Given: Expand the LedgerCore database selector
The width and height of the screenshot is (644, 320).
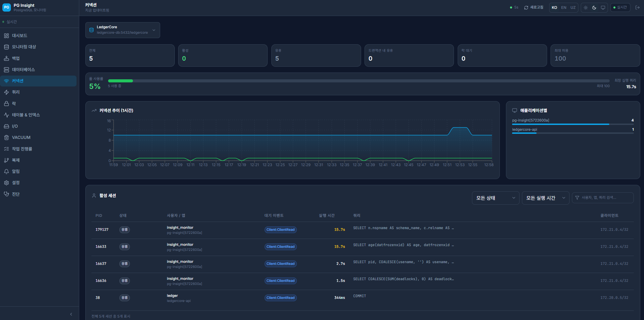Looking at the screenshot, I should (x=123, y=30).
